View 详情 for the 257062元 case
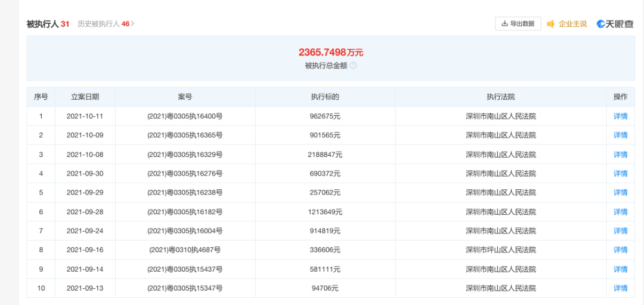Screen dimensions: 644x305 point(620,193)
